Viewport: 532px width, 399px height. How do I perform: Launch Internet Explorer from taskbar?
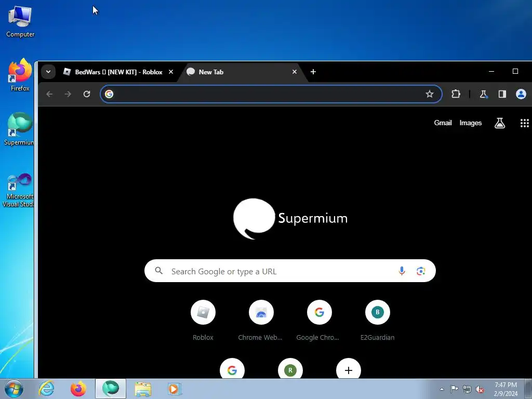pos(46,389)
